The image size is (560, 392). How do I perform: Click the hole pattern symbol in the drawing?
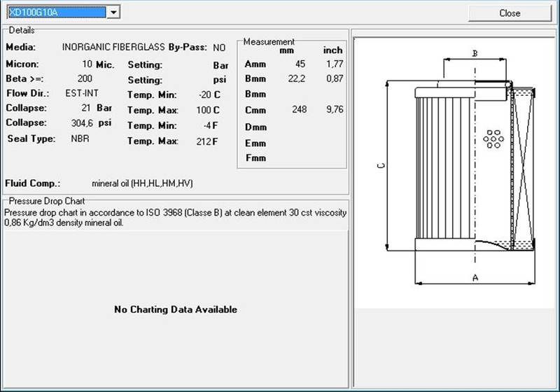[493, 140]
